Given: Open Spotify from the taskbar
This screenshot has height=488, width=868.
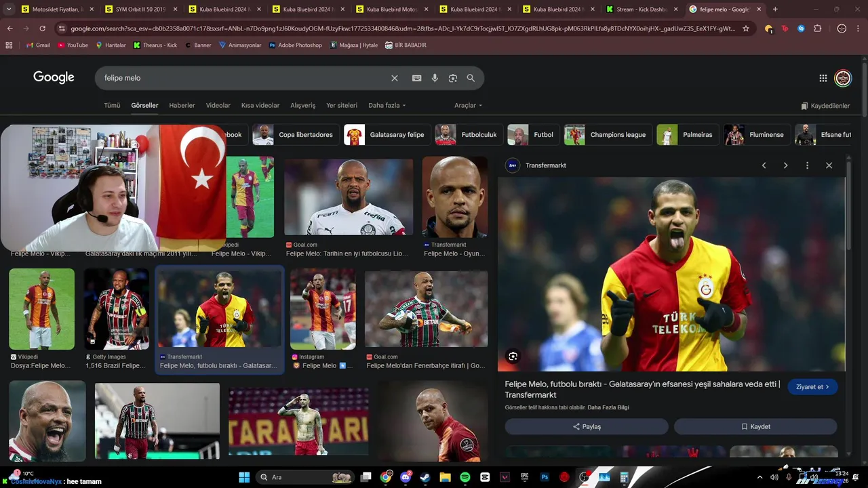Looking at the screenshot, I should tap(465, 477).
